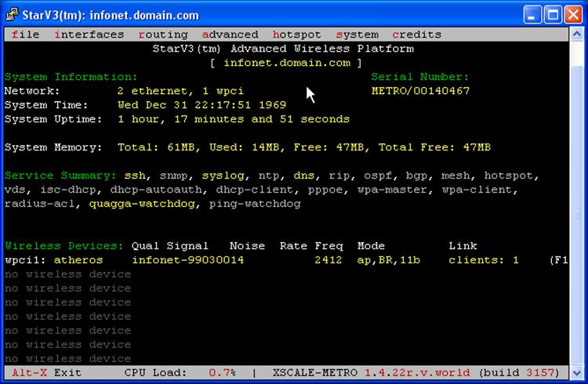Click the ospf service entry
This screenshot has width=588, height=384.
378,176
